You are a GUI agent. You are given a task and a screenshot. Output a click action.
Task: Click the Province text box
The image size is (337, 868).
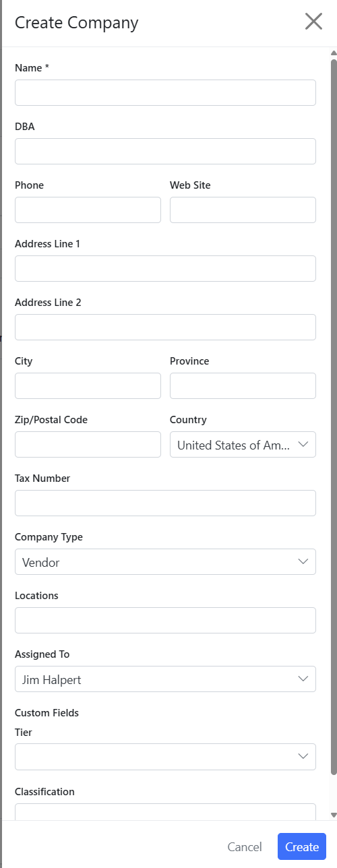[243, 385]
